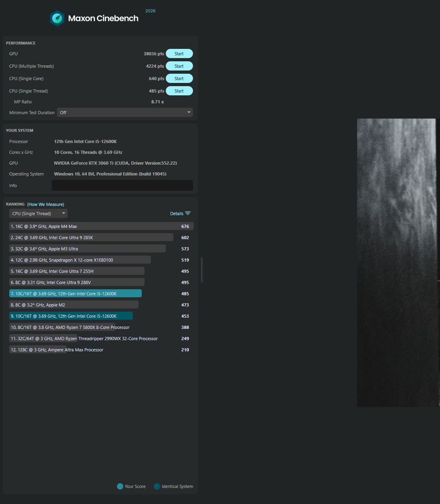Click the YOUR SYSTEM section header
This screenshot has height=504, width=440.
tap(20, 131)
